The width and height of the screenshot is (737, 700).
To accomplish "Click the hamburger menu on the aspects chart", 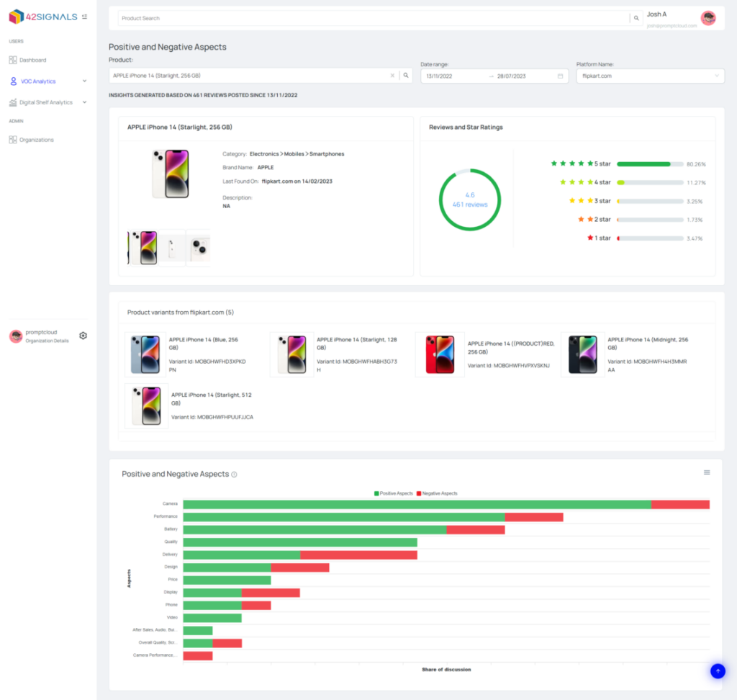I will [707, 472].
